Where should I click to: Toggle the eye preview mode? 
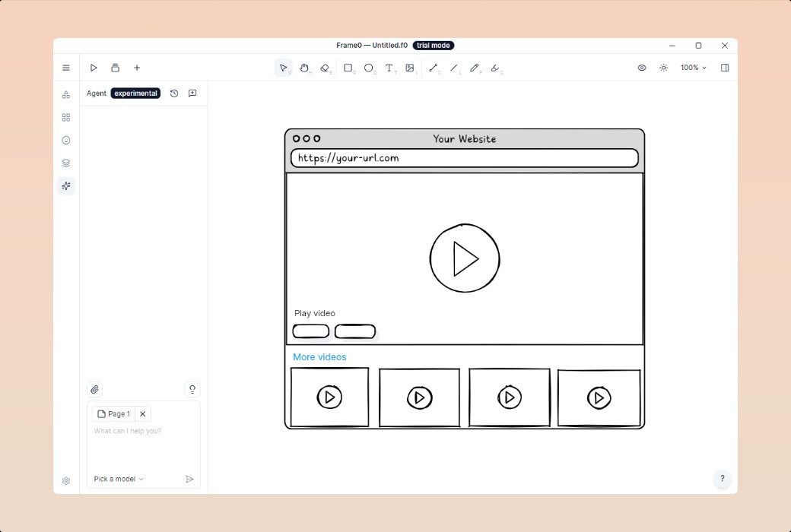(x=642, y=68)
